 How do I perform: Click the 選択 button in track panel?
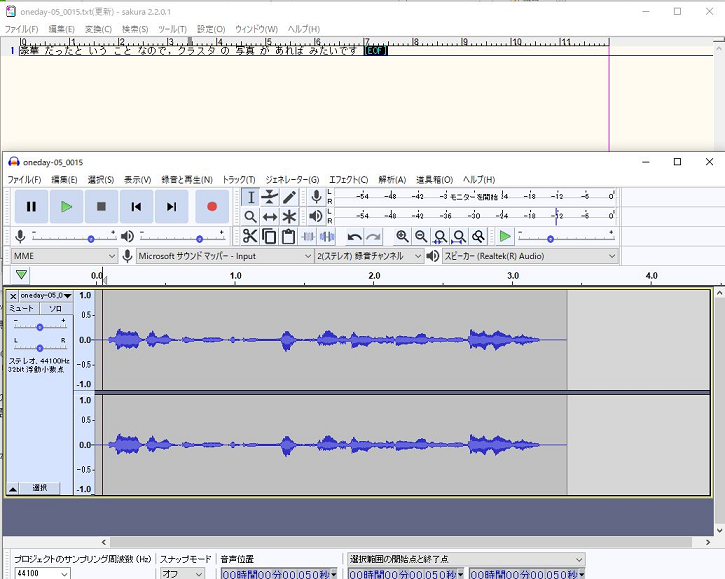point(40,488)
